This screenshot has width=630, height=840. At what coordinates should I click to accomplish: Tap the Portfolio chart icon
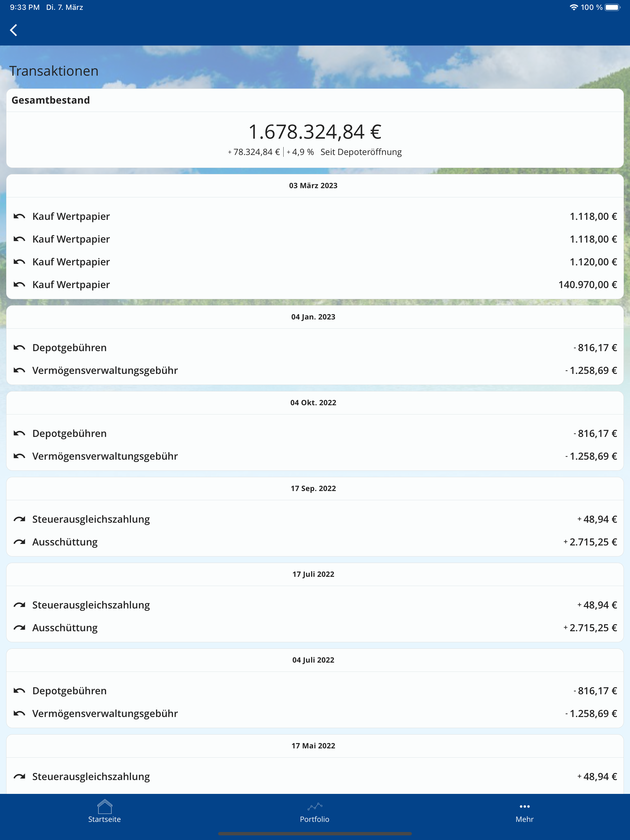[315, 806]
